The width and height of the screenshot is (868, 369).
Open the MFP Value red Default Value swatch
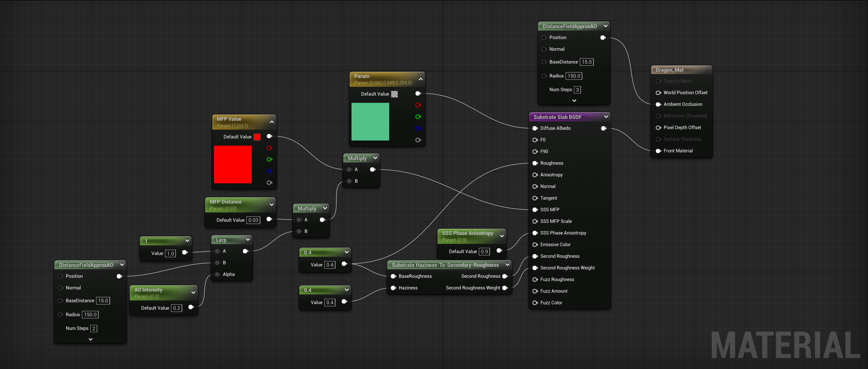pyautogui.click(x=257, y=137)
